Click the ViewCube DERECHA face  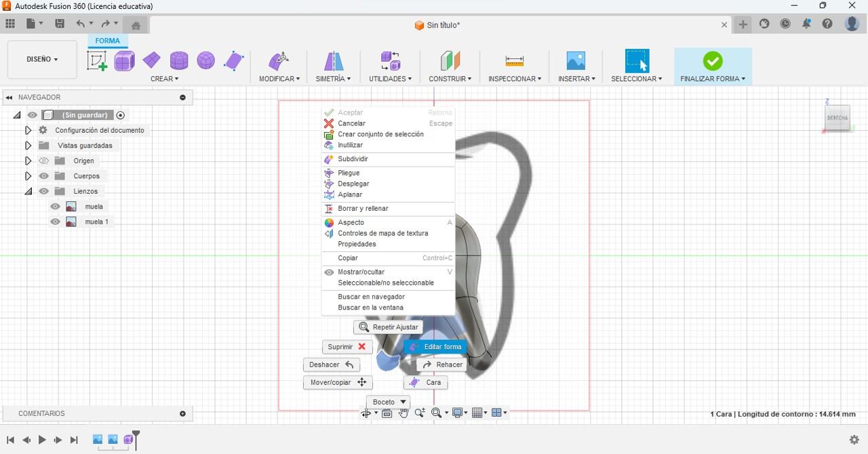tap(837, 118)
